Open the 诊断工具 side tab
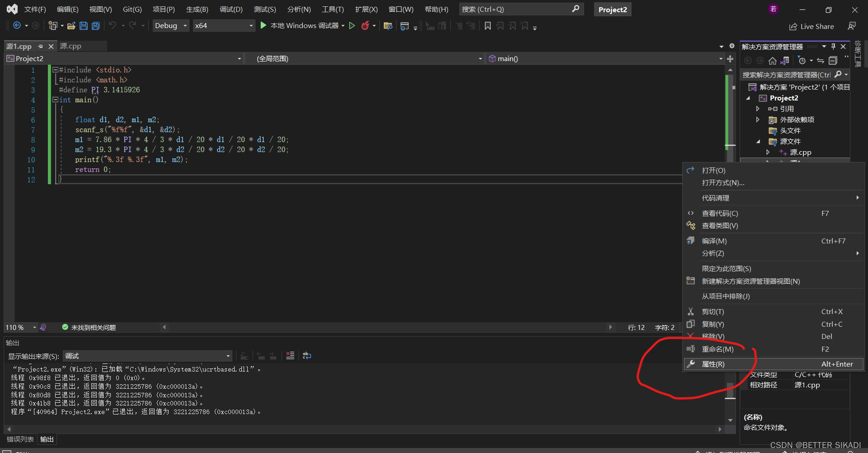The height and width of the screenshot is (453, 868). 858,54
